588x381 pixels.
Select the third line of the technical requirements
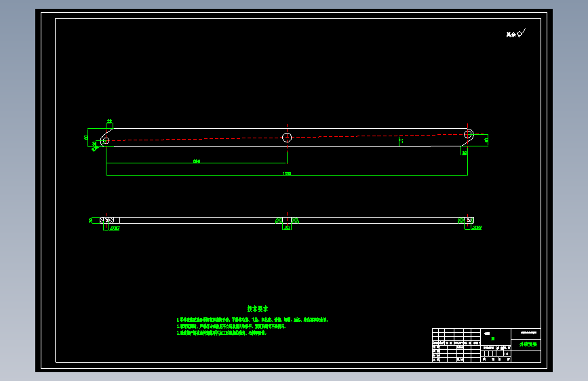(x=222, y=333)
